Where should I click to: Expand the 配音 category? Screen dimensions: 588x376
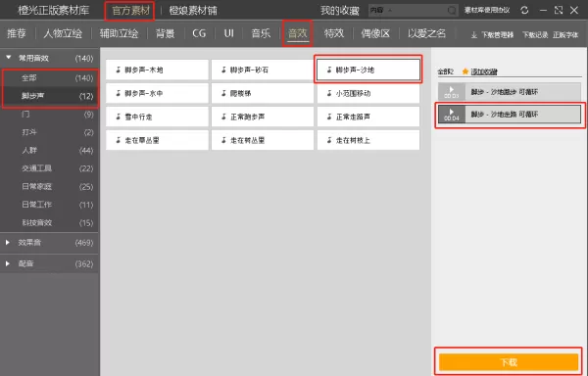tap(8, 263)
